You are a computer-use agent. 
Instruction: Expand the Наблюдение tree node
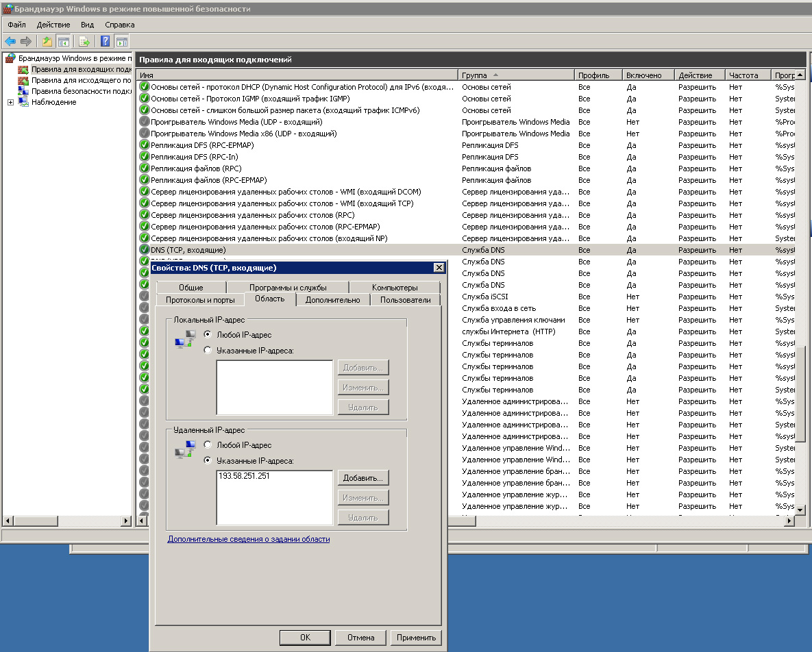click(10, 103)
